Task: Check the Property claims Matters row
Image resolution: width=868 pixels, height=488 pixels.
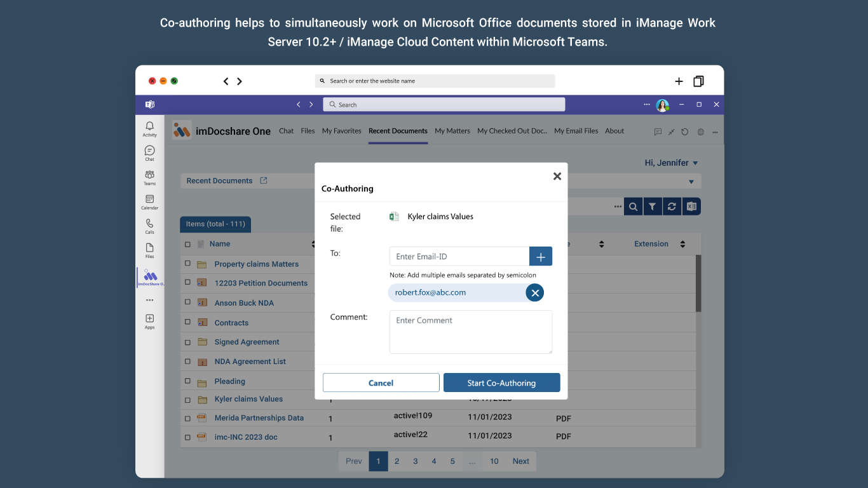Action: (x=187, y=264)
